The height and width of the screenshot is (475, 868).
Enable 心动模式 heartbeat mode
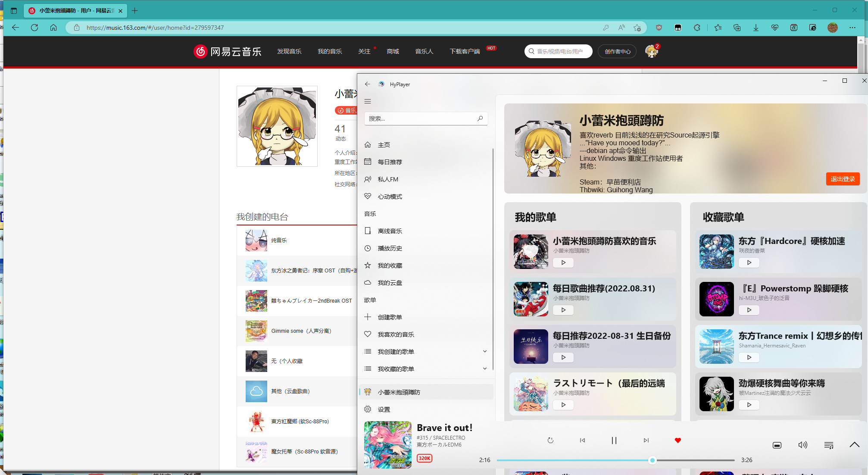(x=390, y=196)
